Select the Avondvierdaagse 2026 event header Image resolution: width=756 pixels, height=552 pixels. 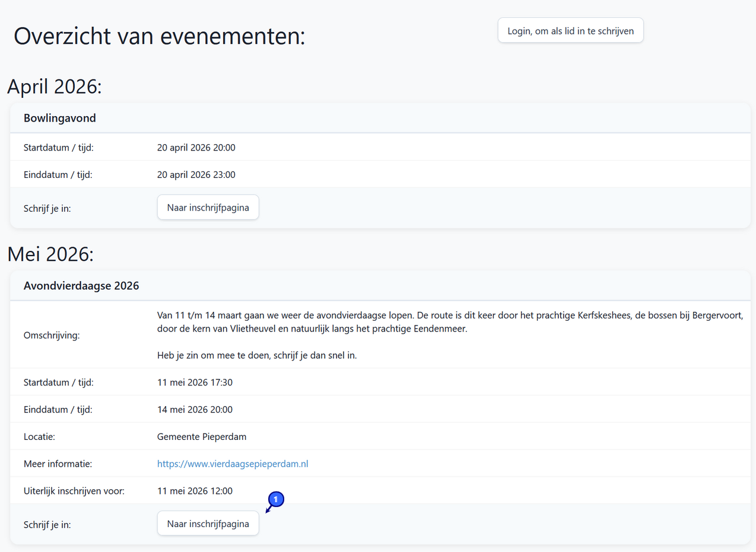coord(81,285)
